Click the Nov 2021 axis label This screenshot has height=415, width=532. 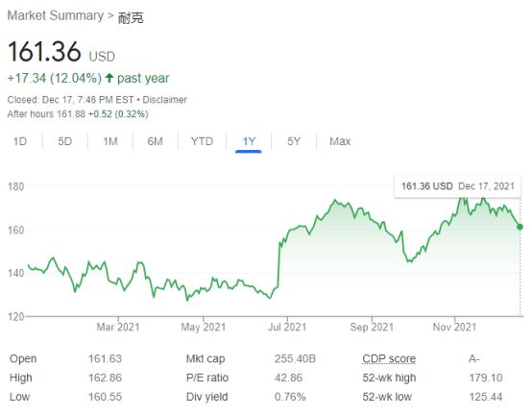point(454,328)
